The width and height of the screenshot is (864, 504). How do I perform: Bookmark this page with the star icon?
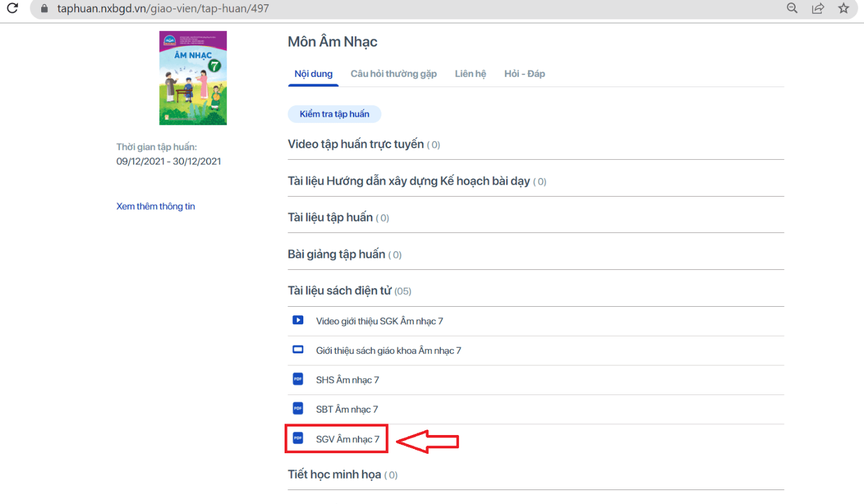pyautogui.click(x=843, y=8)
